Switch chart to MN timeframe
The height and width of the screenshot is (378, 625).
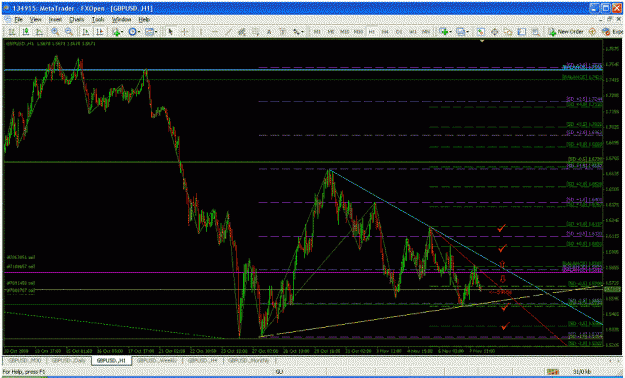(x=426, y=32)
